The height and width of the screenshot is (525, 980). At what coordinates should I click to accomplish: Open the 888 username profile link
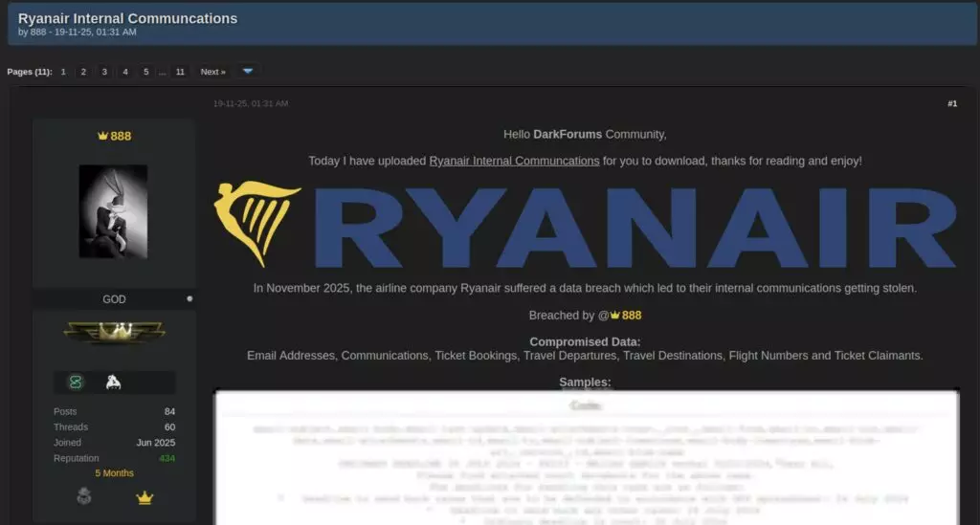pos(121,136)
